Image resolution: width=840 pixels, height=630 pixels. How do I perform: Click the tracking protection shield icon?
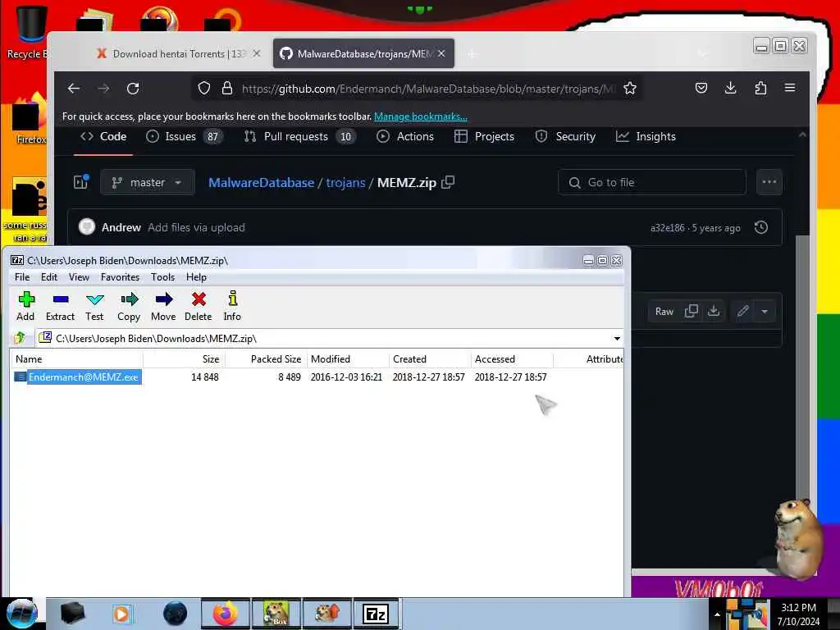coord(204,89)
